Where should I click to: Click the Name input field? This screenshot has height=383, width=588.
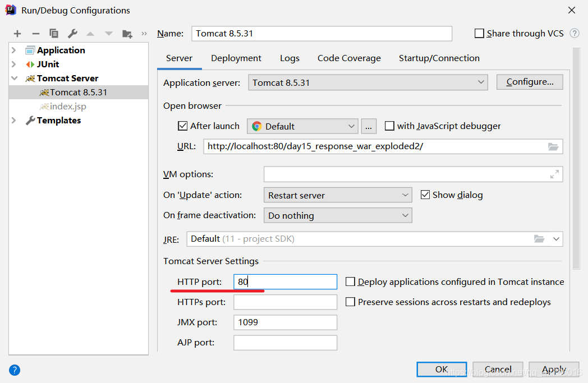321,33
